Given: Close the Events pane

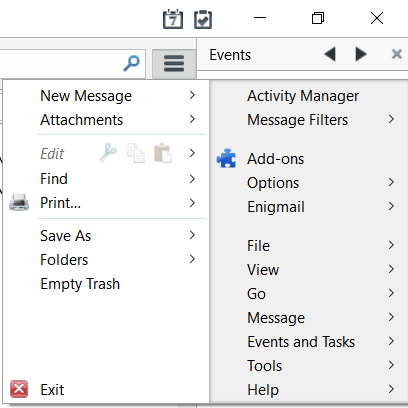Looking at the screenshot, I should tap(397, 54).
